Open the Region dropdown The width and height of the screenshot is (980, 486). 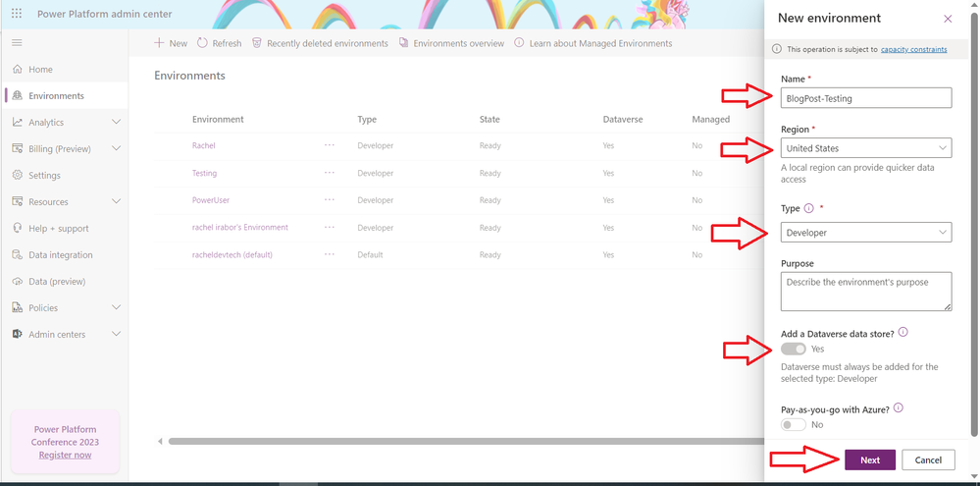(866, 148)
